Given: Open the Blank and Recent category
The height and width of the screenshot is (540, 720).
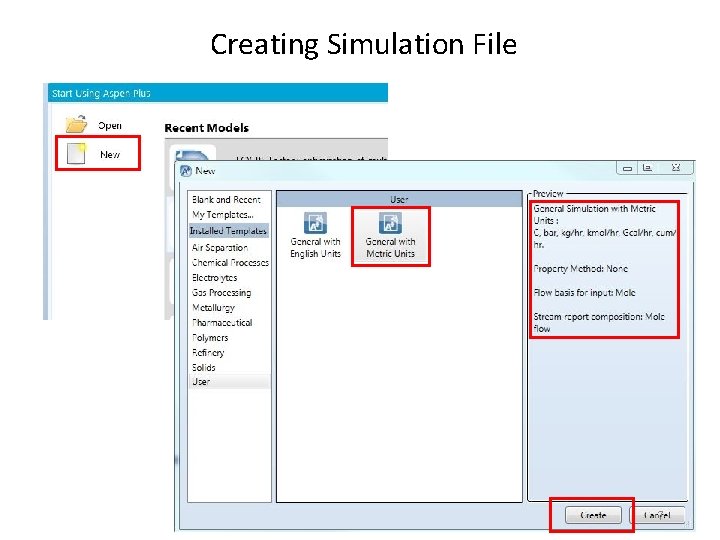Looking at the screenshot, I should (226, 200).
